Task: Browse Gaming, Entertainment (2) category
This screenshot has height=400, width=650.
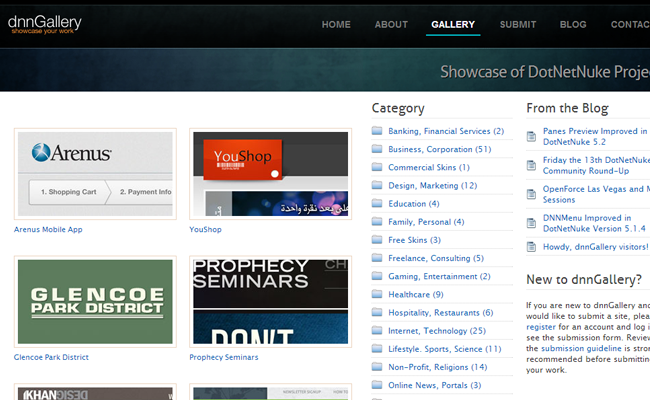Action: coord(439,276)
